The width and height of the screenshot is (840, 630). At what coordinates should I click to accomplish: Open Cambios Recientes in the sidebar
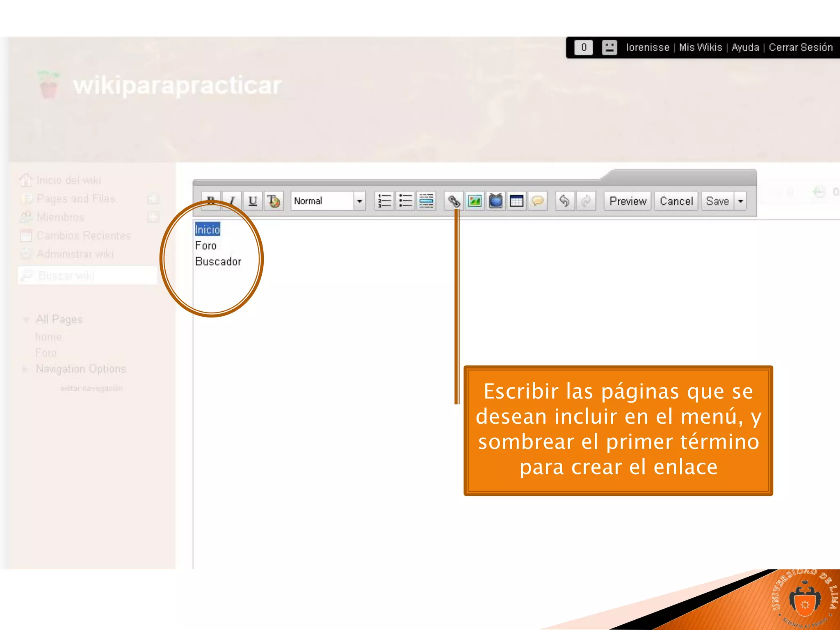84,235
